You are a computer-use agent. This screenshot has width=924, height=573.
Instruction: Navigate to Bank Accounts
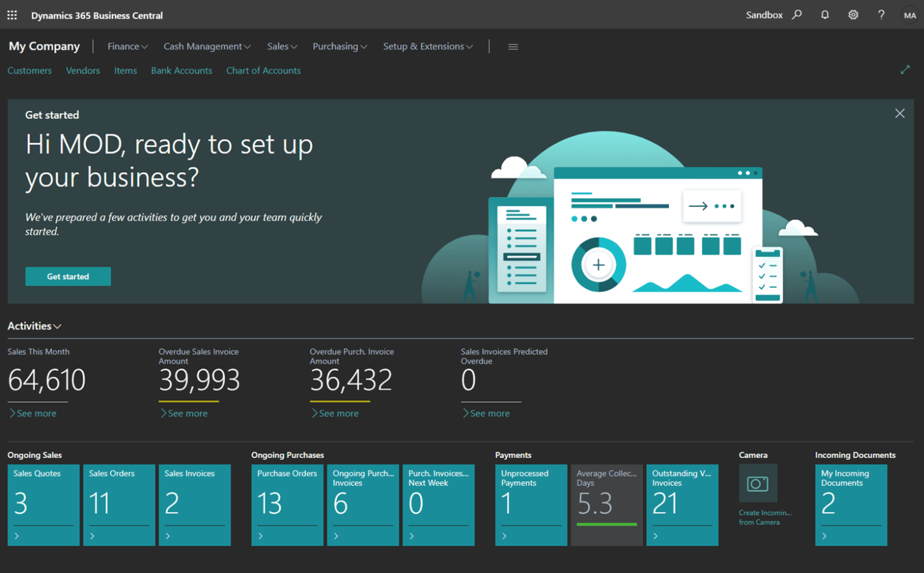pyautogui.click(x=182, y=70)
